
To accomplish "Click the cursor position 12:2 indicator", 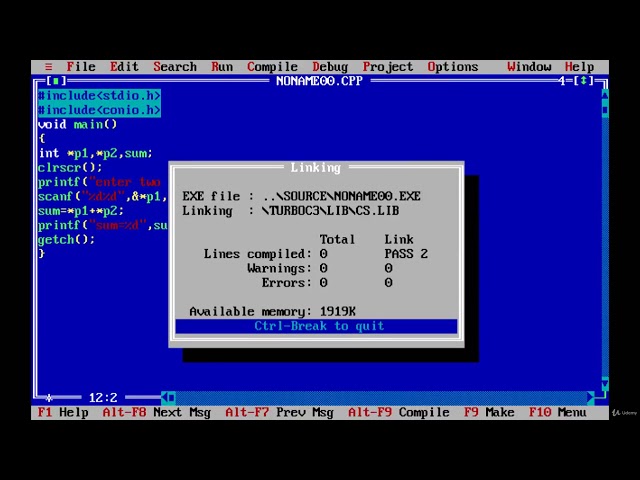I will 103,397.
